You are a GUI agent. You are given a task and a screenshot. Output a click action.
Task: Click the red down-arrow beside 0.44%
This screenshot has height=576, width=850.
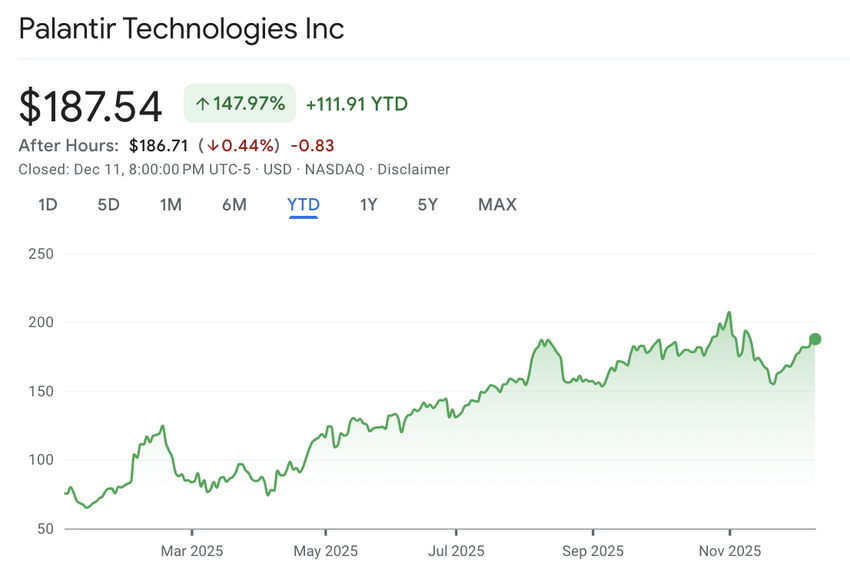coord(213,146)
